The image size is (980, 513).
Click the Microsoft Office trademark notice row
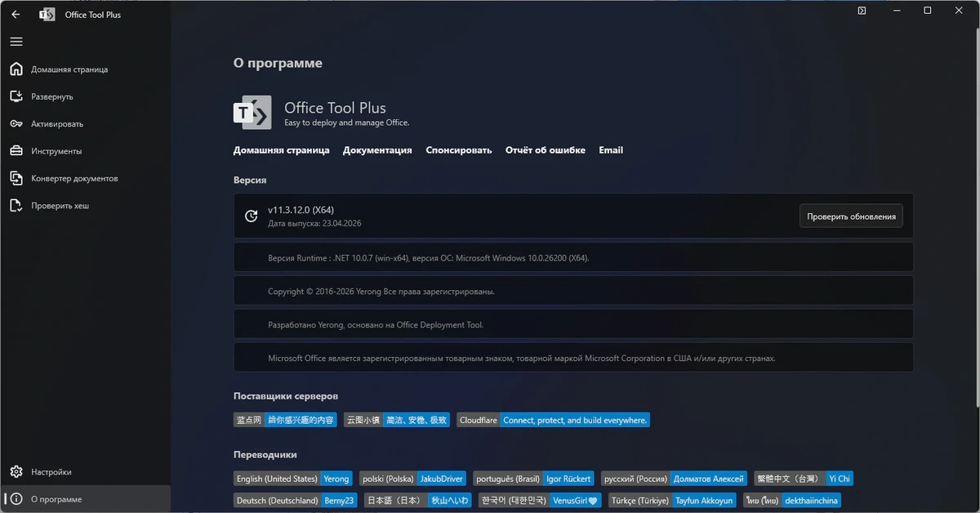(573, 358)
